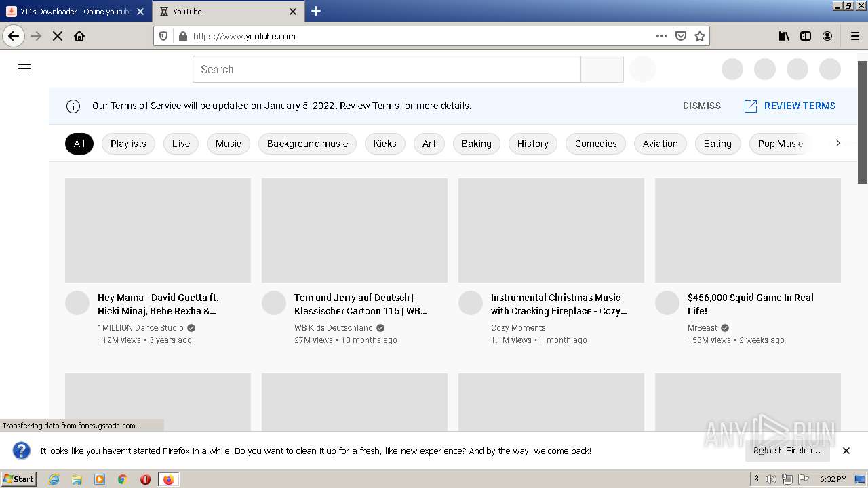Click the address bar URL

tap(244, 37)
